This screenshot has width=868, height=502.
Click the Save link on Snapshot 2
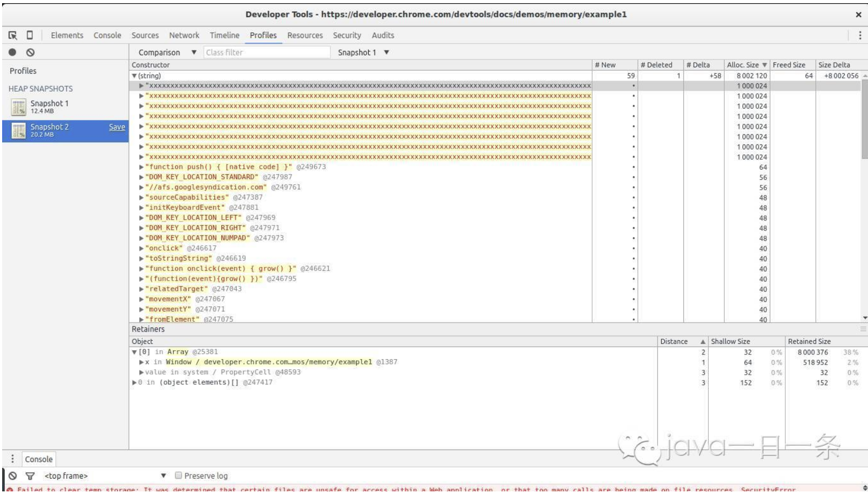click(117, 127)
